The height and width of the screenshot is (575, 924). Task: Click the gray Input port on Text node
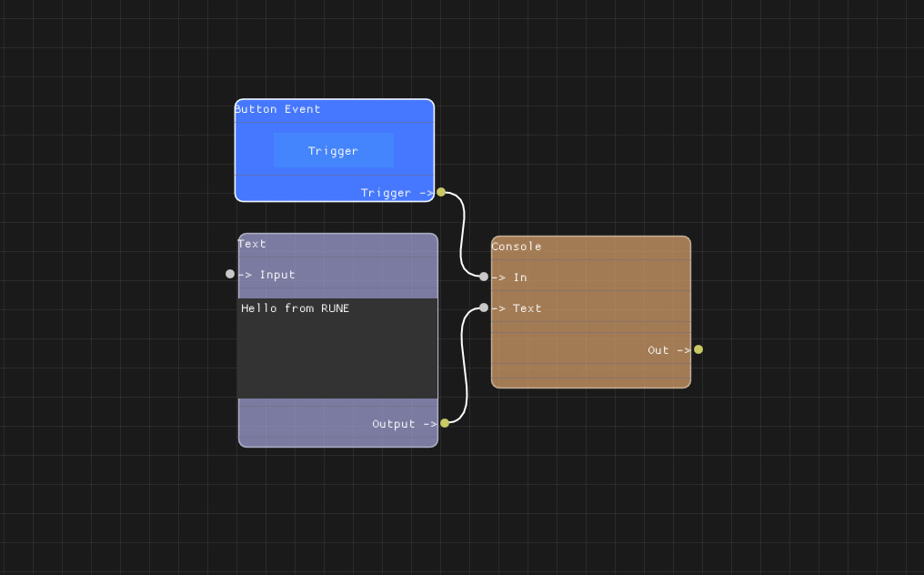point(230,274)
